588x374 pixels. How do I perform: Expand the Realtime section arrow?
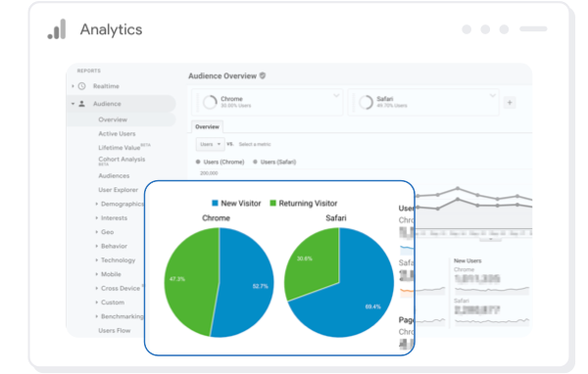pyautogui.click(x=73, y=86)
